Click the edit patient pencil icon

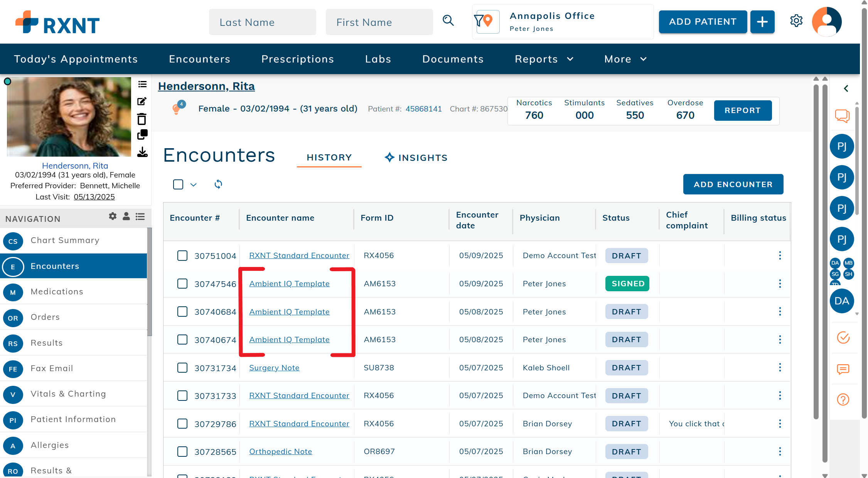point(142,101)
